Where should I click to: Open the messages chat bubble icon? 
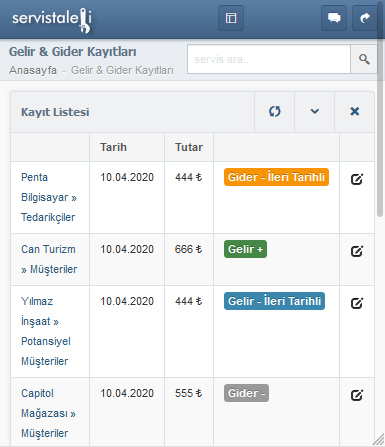[334, 18]
